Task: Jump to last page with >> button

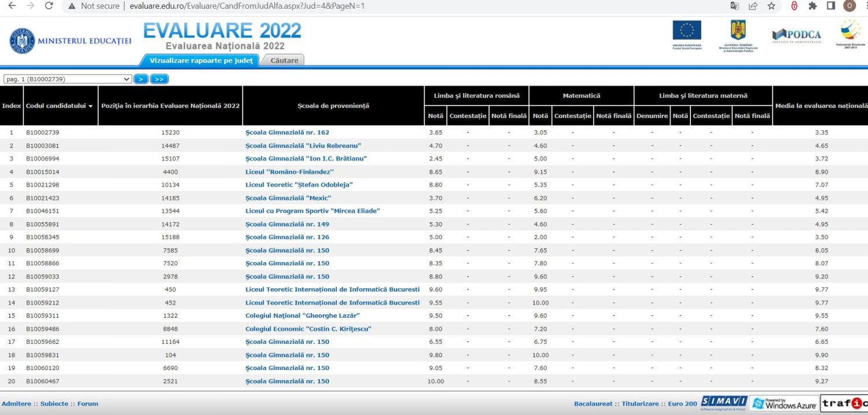Action: (x=159, y=79)
